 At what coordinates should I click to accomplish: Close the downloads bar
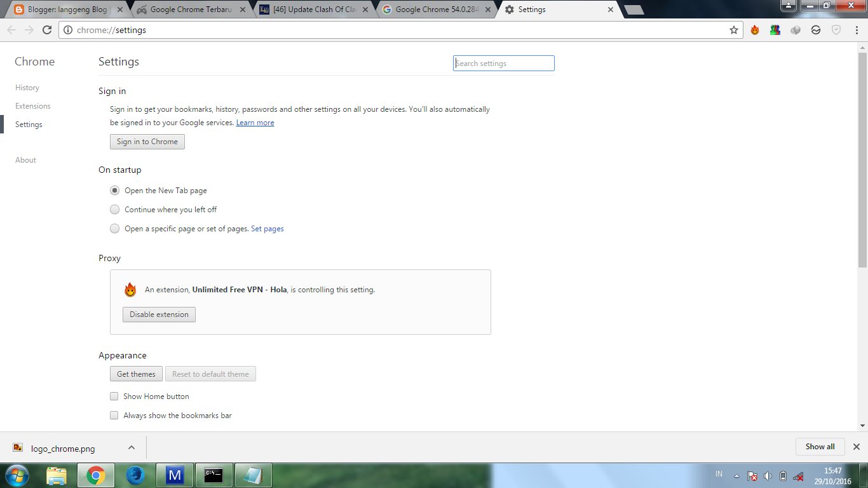click(857, 447)
